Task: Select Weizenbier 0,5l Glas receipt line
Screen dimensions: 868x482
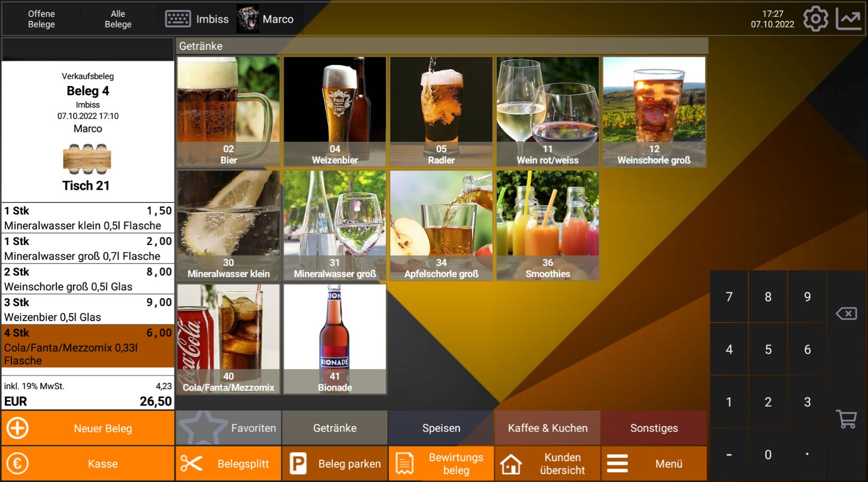Action: (88, 309)
